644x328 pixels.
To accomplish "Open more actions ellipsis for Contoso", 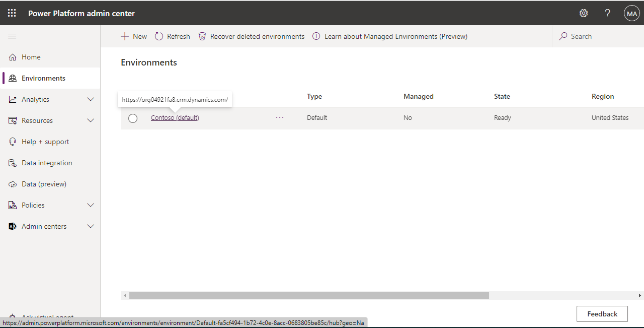I will [x=280, y=117].
